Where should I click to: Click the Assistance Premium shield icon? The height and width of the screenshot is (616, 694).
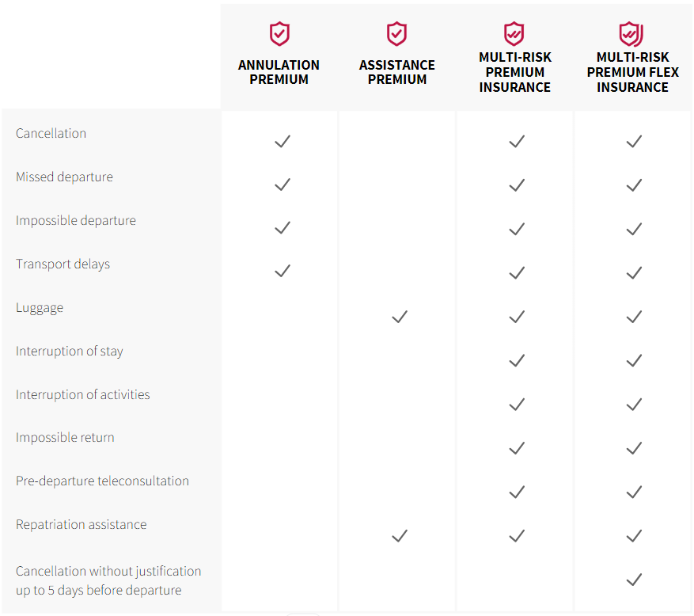tap(397, 34)
